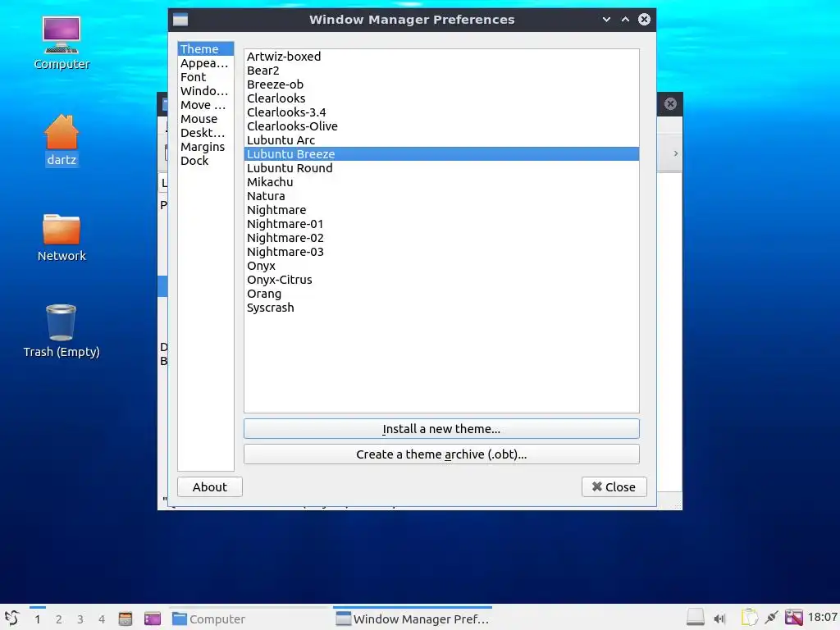Click the clipboard notes tray icon

click(749, 619)
